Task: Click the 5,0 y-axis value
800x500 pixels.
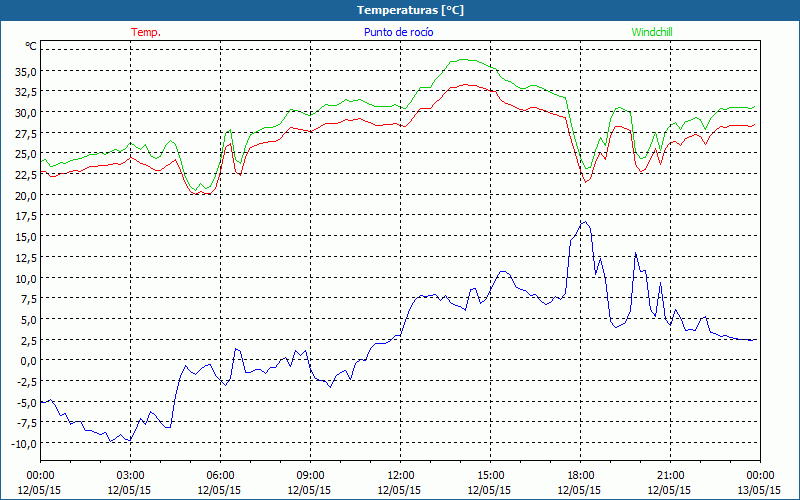Action: pos(28,320)
